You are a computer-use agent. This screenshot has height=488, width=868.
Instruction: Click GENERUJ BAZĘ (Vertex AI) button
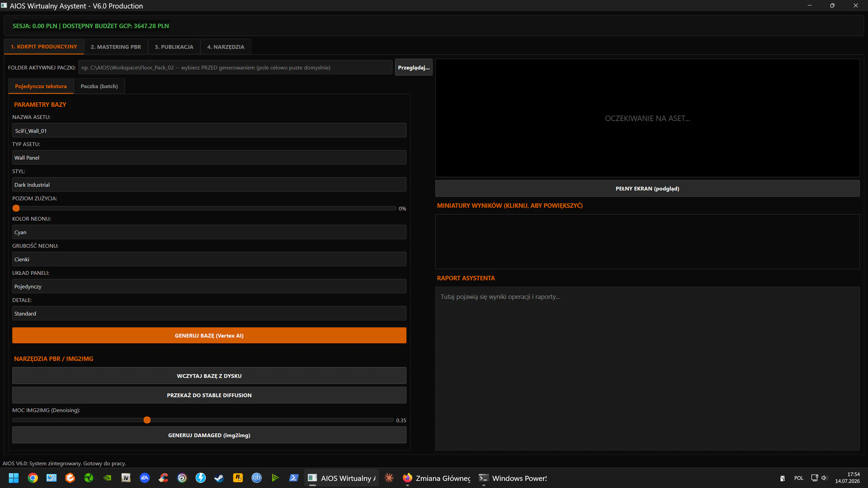click(209, 335)
